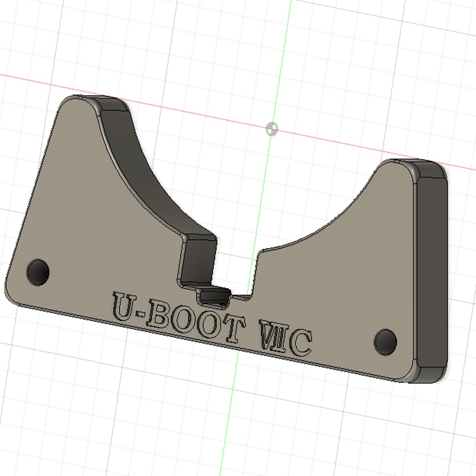Click the embossed 'U-BOOT VIIC' text
The width and height of the screenshot is (476, 476).
point(212,324)
